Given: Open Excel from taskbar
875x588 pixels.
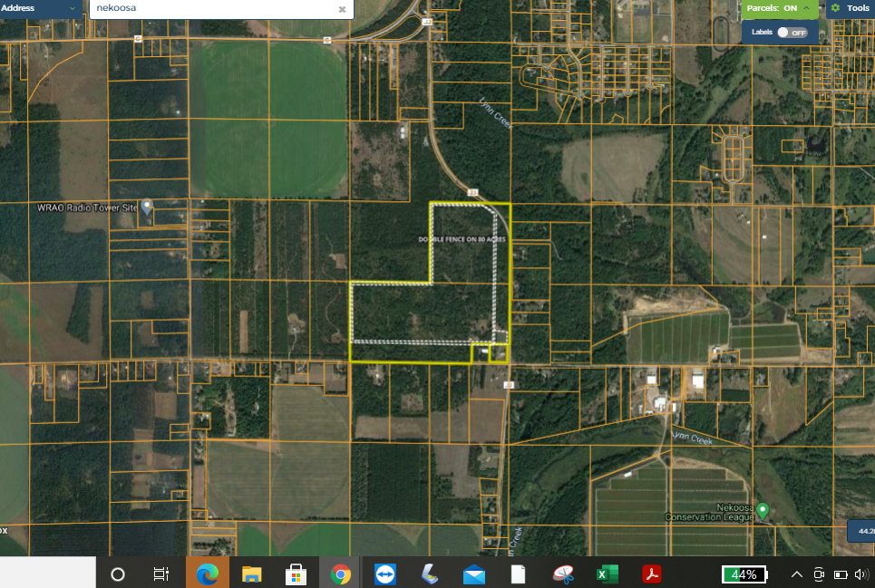Looking at the screenshot, I should point(607,574).
